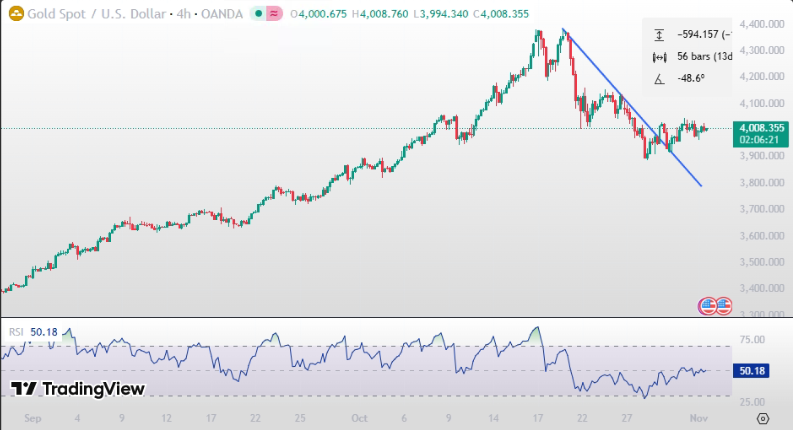Click the TradingView logo

(78, 389)
